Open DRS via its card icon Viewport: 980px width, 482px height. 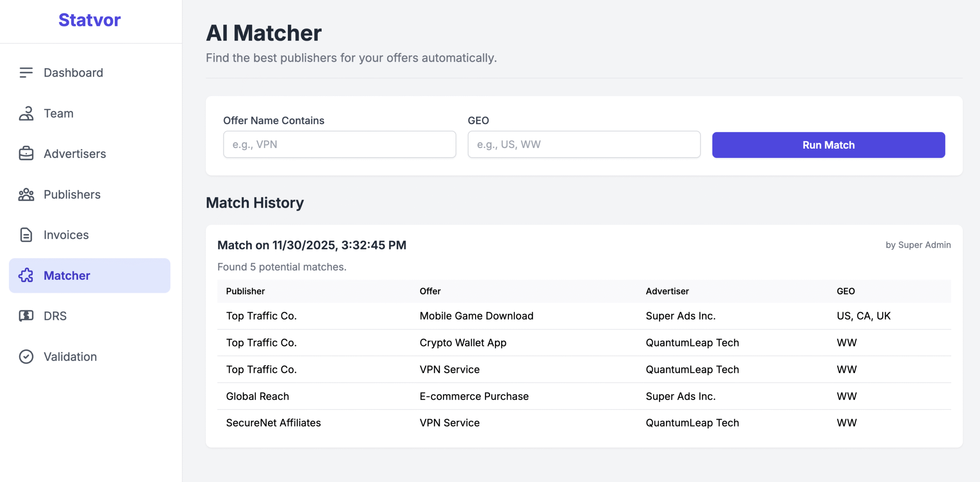pos(26,316)
